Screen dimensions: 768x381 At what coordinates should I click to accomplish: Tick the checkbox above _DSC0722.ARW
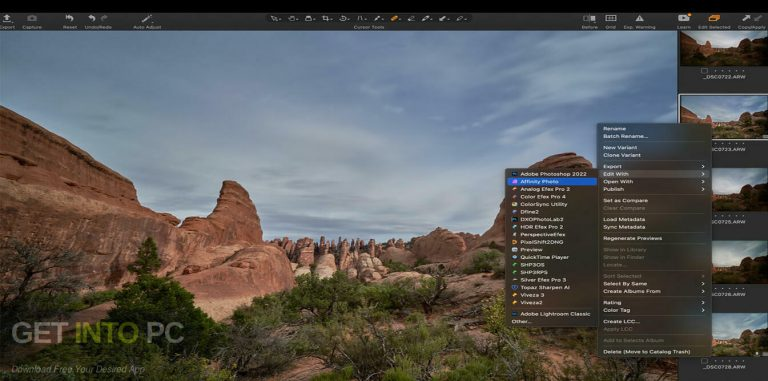tap(704, 71)
